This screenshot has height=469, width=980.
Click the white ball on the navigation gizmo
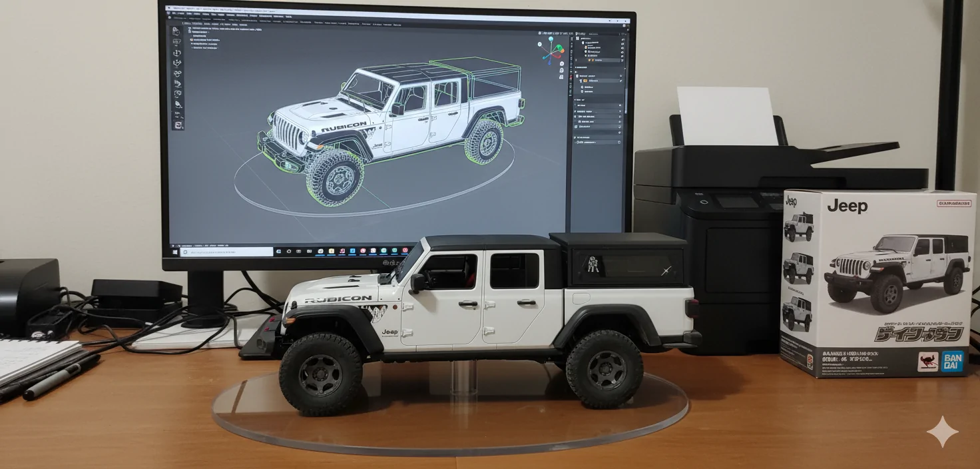pos(539,44)
